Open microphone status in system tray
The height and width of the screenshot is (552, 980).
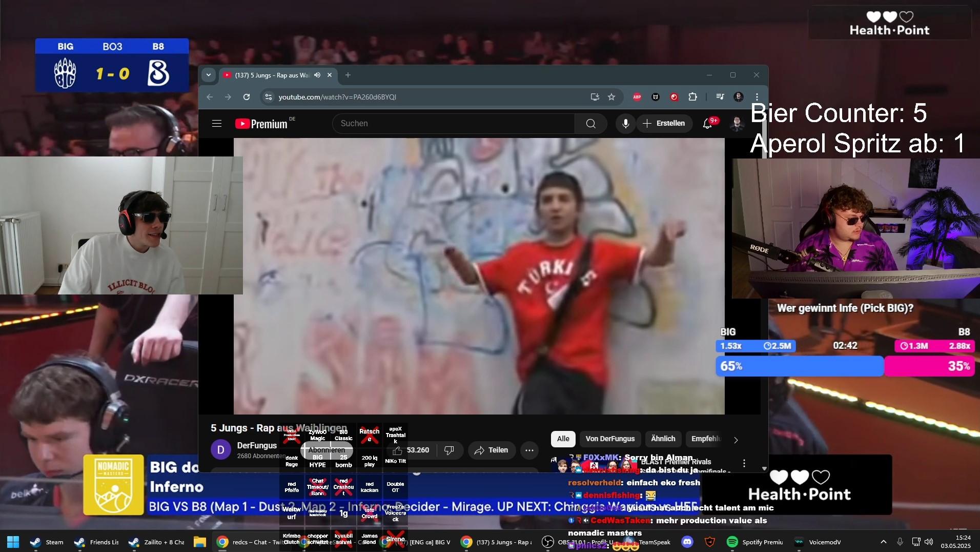click(900, 542)
